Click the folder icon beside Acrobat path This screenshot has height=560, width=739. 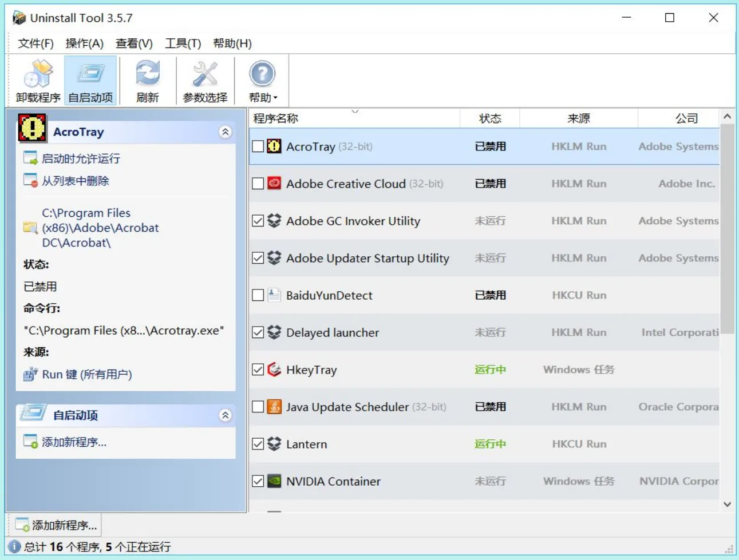30,228
